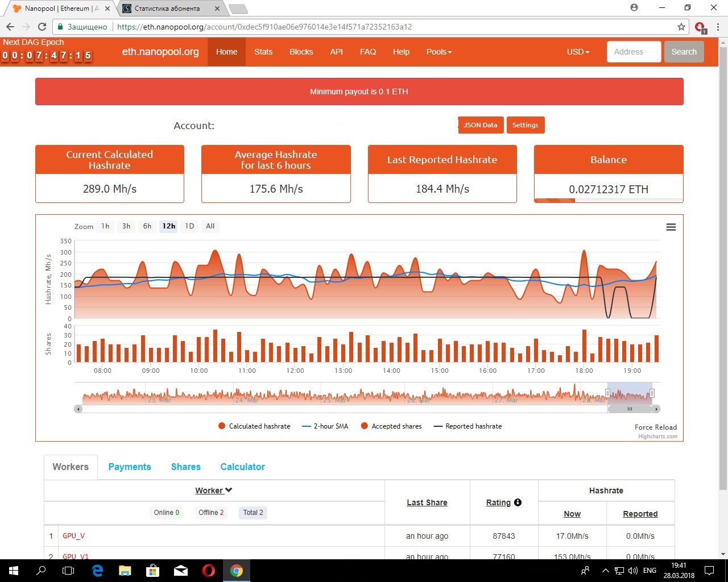
Task: Open Microsoft Store from taskbar
Action: click(x=152, y=571)
